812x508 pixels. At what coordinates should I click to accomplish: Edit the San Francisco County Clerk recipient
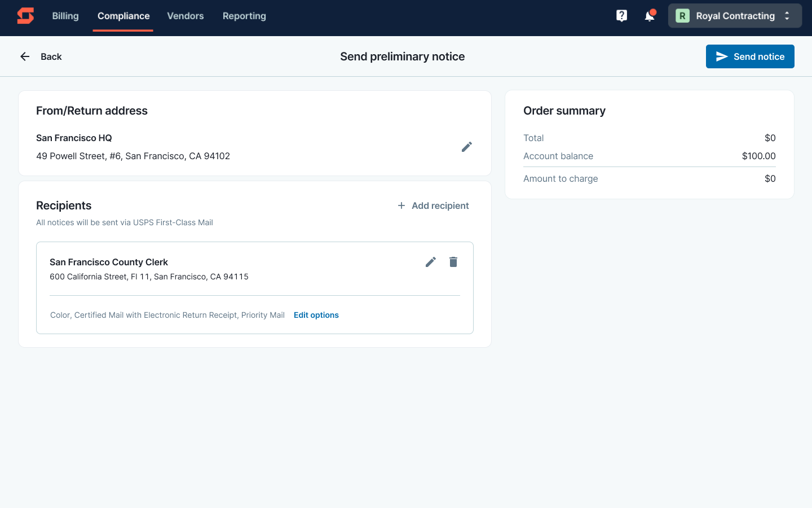431,262
